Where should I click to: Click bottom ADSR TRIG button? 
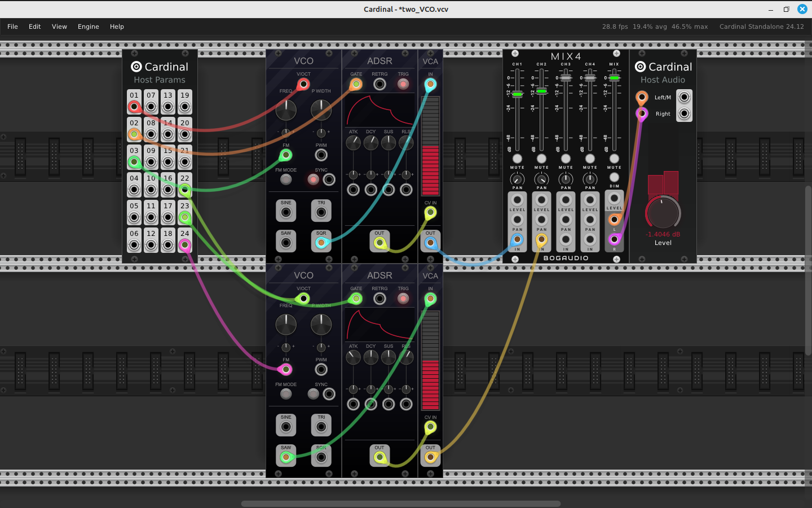(x=403, y=299)
